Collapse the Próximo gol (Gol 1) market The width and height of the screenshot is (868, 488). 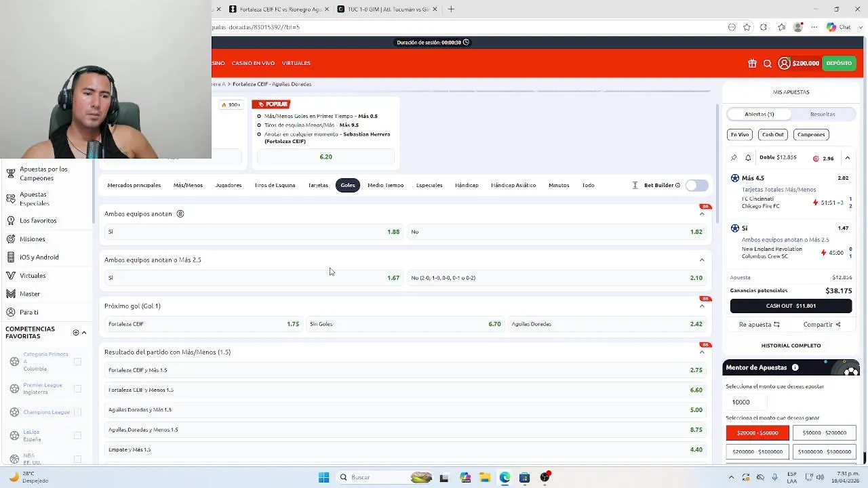pos(702,306)
